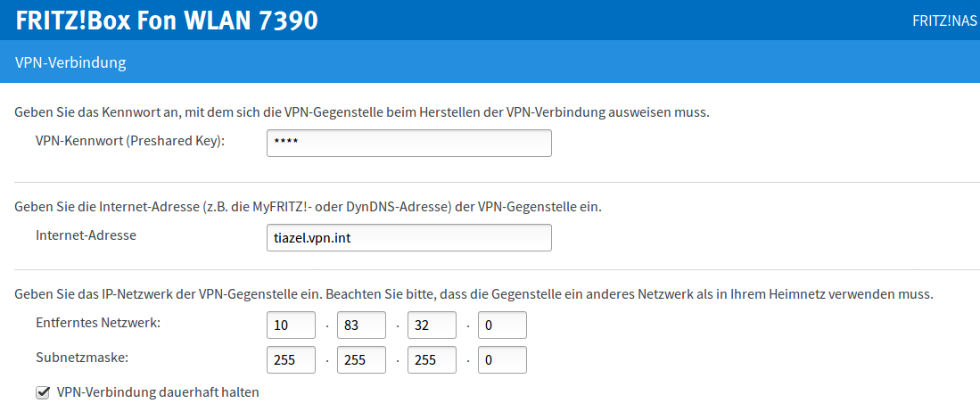
Task: Click the FRITZ!Box Fon WLAN 7390 title
Action: pyautogui.click(x=166, y=20)
